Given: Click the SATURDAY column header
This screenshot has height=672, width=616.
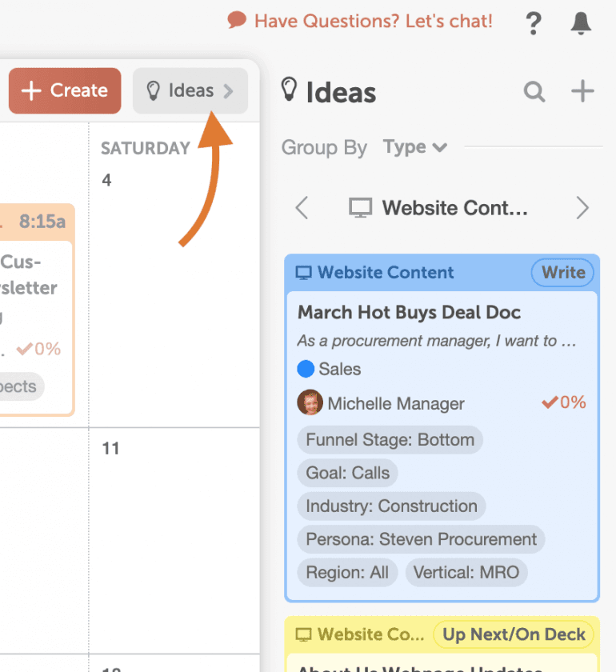Looking at the screenshot, I should pyautogui.click(x=146, y=148).
